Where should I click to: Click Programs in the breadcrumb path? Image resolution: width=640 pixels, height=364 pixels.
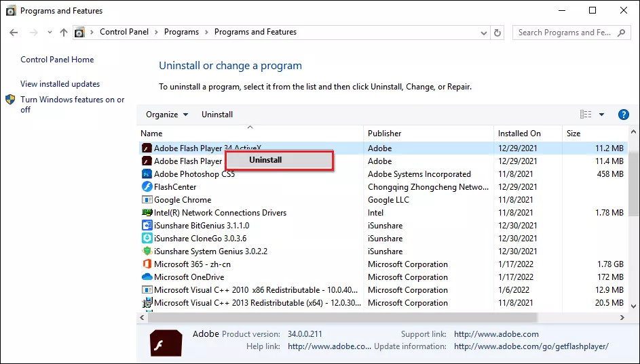click(x=181, y=32)
